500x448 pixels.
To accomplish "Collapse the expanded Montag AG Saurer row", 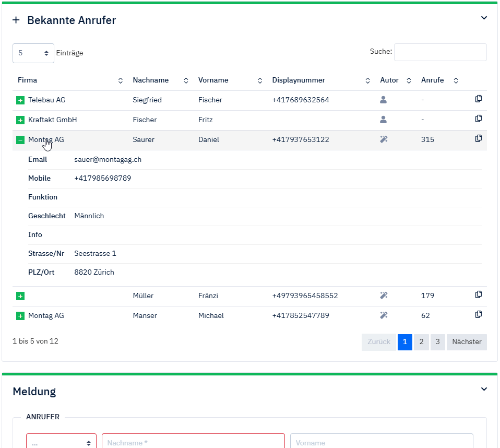I will tap(20, 140).
